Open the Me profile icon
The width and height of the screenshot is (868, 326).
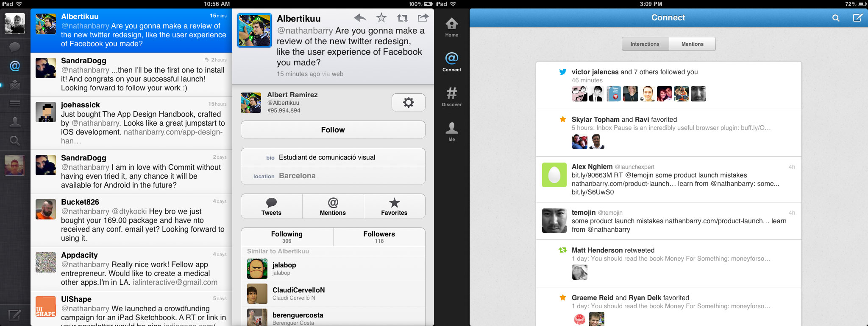451,132
